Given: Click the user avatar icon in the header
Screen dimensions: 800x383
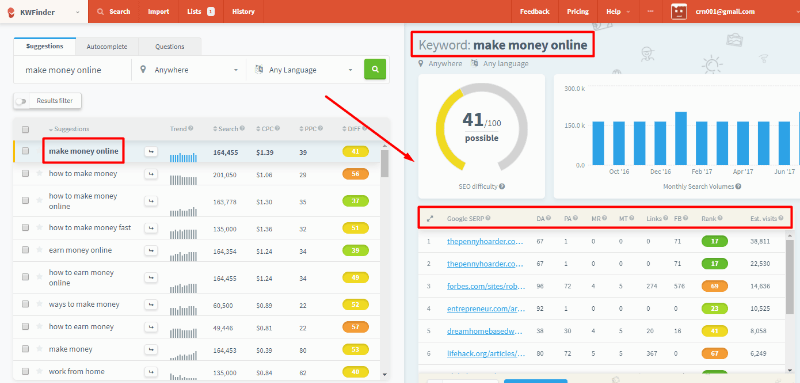Looking at the screenshot, I should [x=678, y=12].
